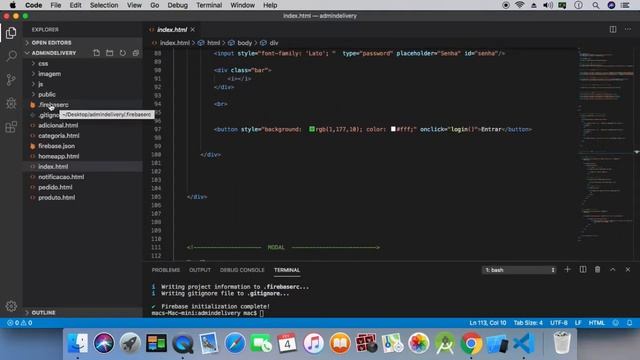The height and width of the screenshot is (360, 640).
Task: Open the notifications bell in status bar
Action: click(x=629, y=323)
